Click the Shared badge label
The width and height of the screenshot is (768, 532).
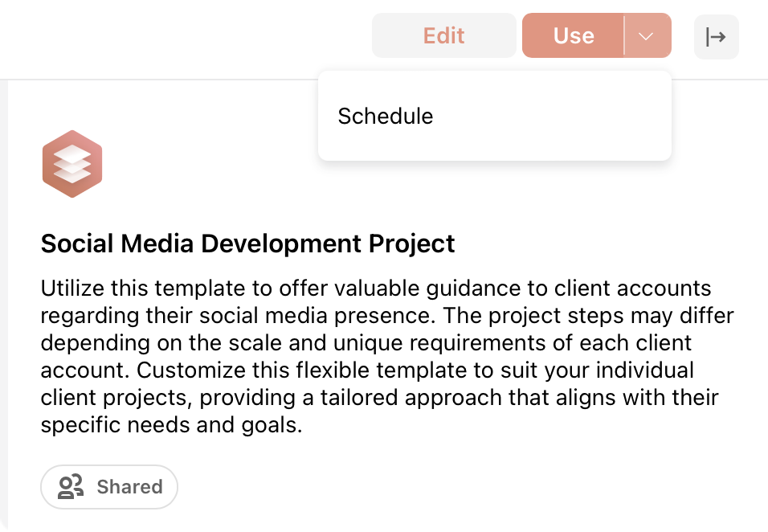130,487
